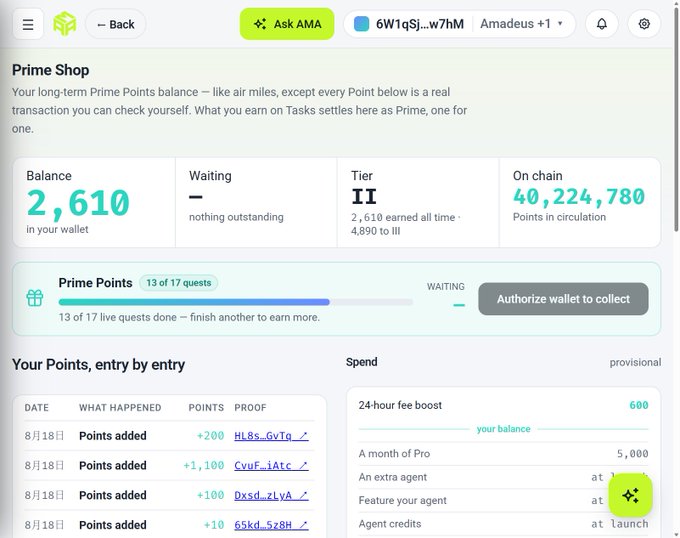Click the +100 points entry
Screen dimensions: 680x538
210,495
